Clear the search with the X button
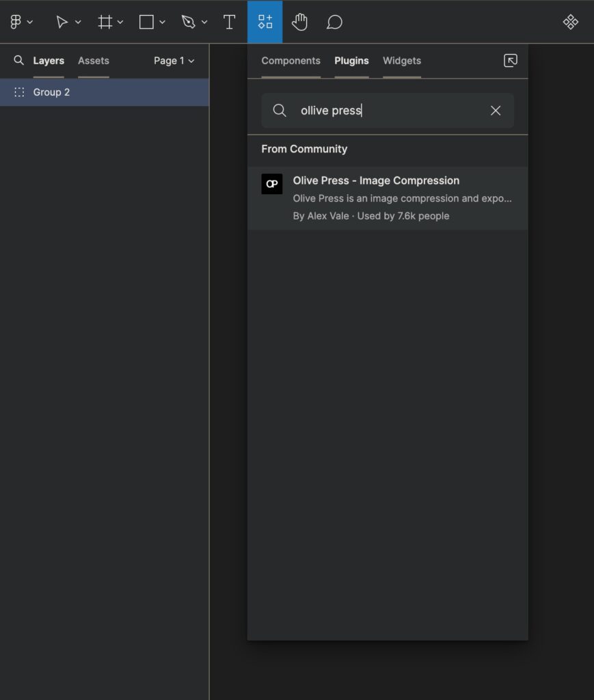The image size is (594, 700). [x=495, y=110]
